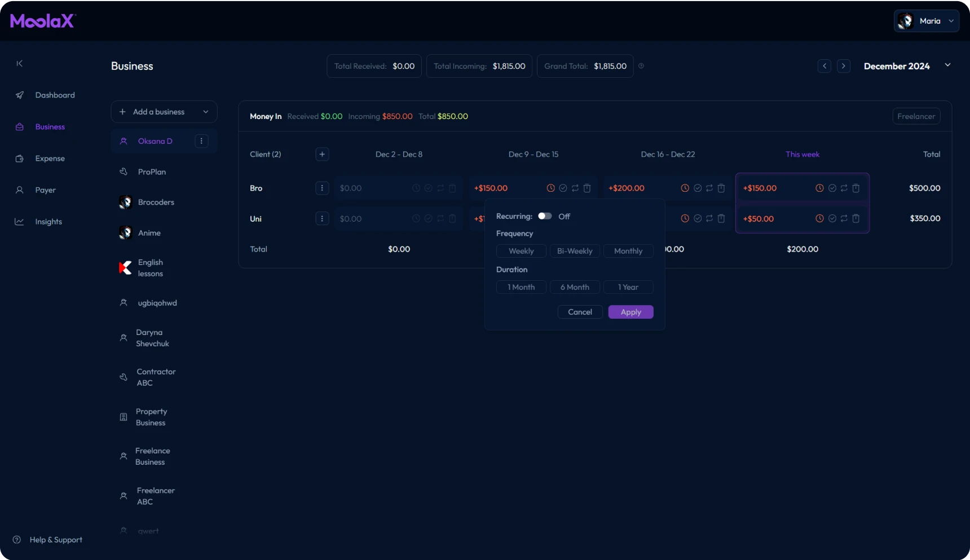
Task: Select Weekly frequency option
Action: pos(521,251)
